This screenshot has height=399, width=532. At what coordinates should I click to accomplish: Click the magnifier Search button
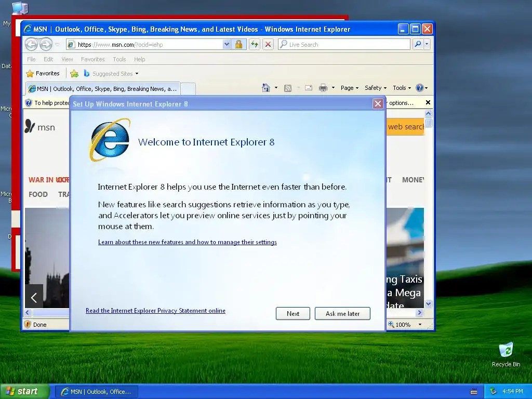[418, 44]
